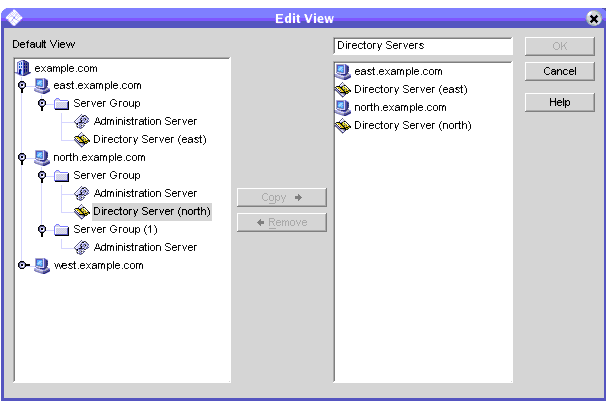Select highlighted Directory Server (north) label
The image size is (607, 411).
pos(152,211)
